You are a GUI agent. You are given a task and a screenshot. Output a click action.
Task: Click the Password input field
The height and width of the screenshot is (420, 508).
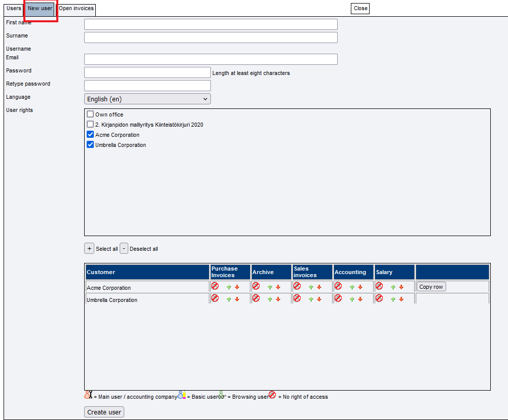(148, 72)
